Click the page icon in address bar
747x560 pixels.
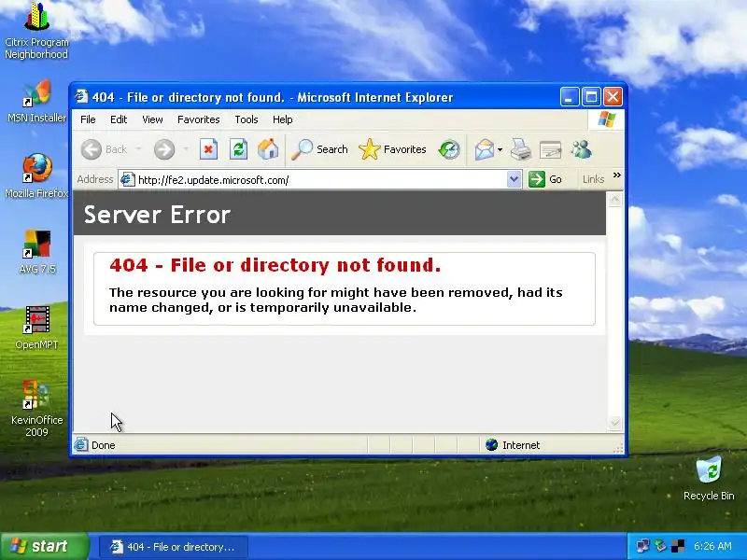coord(127,179)
